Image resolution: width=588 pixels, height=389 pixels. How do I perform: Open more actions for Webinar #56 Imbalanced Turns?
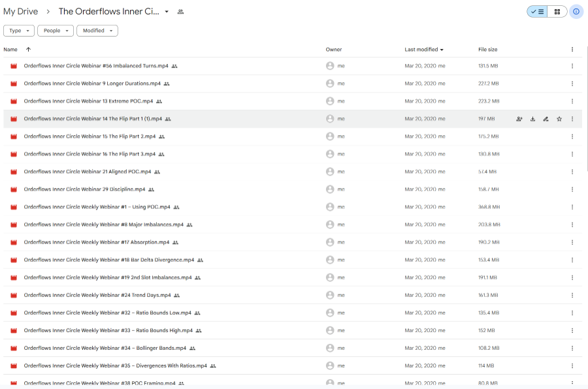pos(572,66)
